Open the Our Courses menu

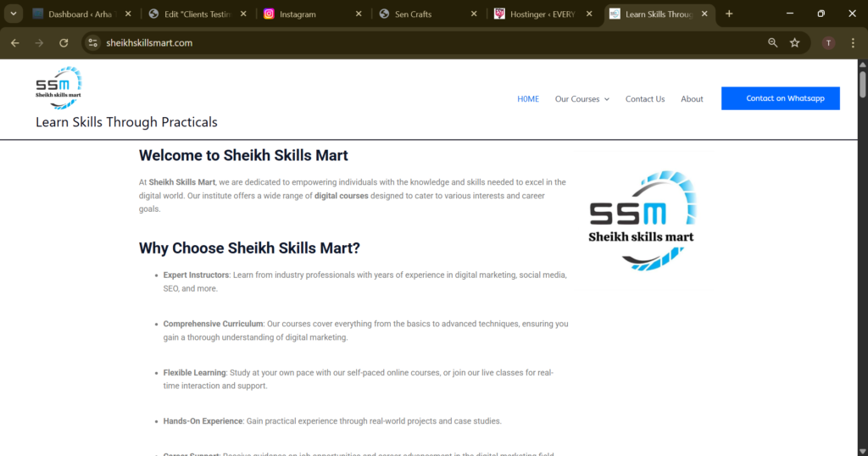coord(577,99)
